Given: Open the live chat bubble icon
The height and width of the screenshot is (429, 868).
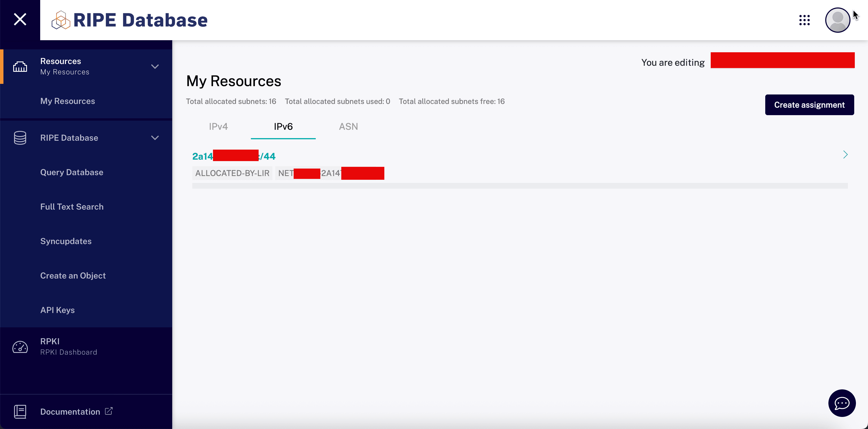Looking at the screenshot, I should tap(841, 403).
